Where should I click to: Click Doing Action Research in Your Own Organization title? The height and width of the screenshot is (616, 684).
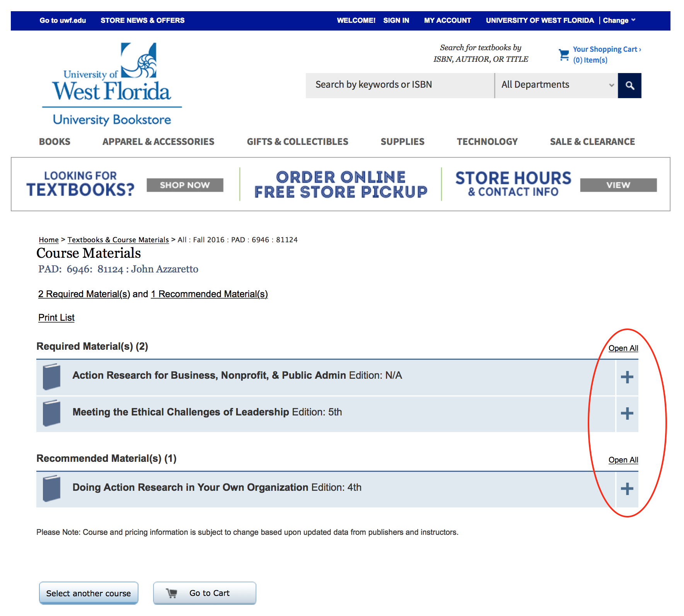[190, 487]
